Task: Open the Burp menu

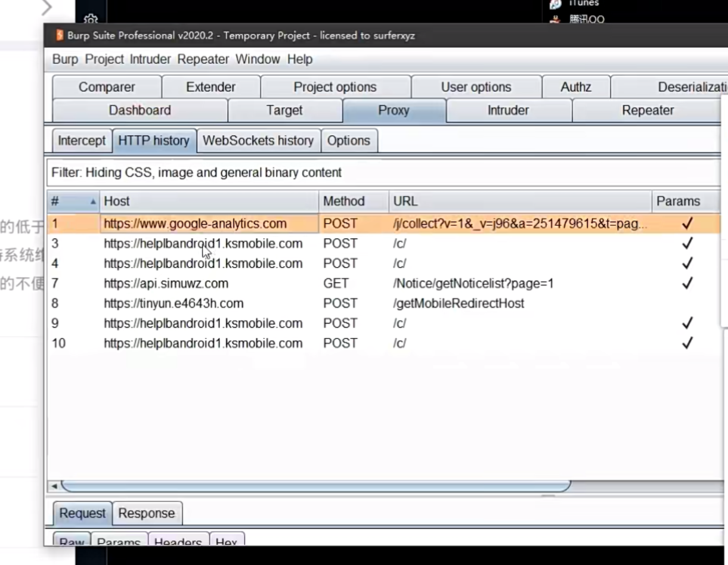Action: (65, 59)
